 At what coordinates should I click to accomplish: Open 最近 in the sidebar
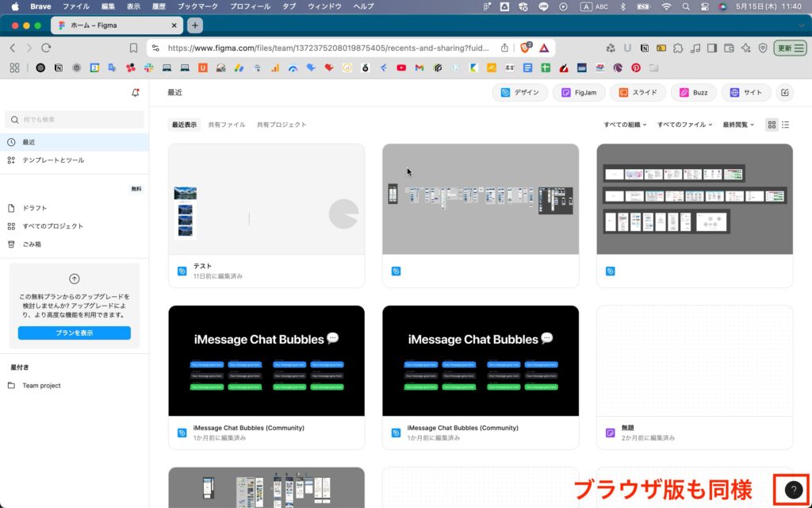coord(75,142)
